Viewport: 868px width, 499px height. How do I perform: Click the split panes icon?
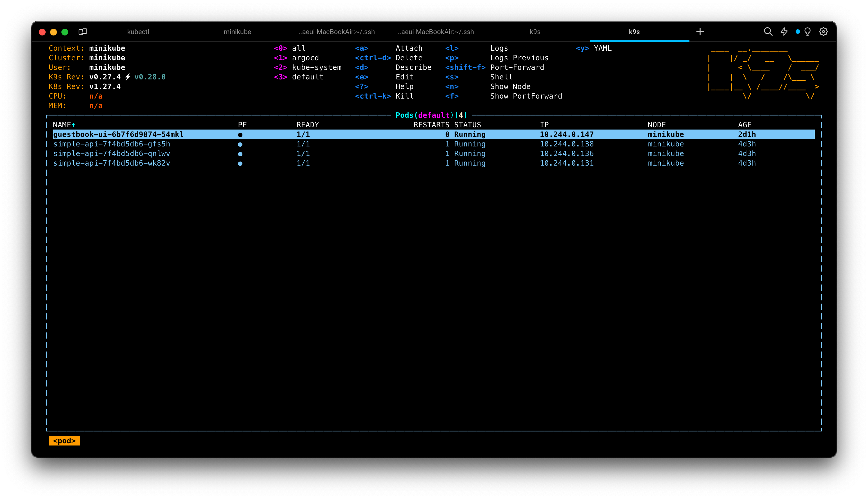click(83, 32)
